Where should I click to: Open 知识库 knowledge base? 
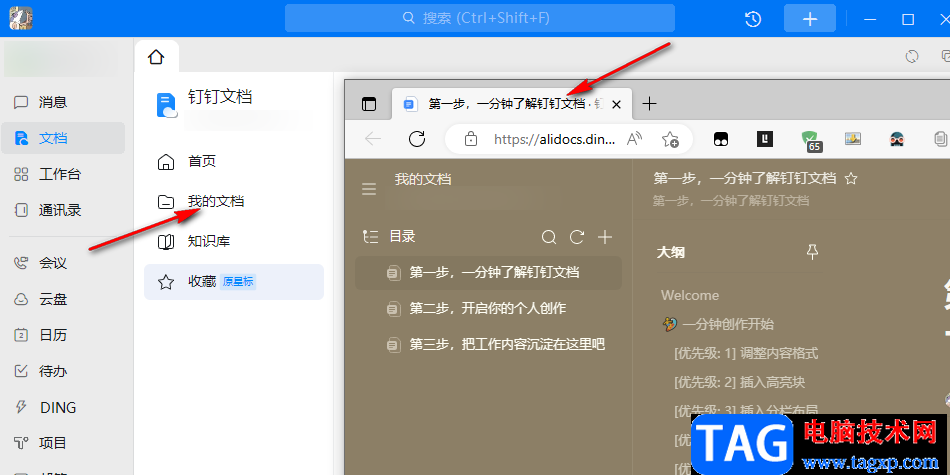point(234,241)
